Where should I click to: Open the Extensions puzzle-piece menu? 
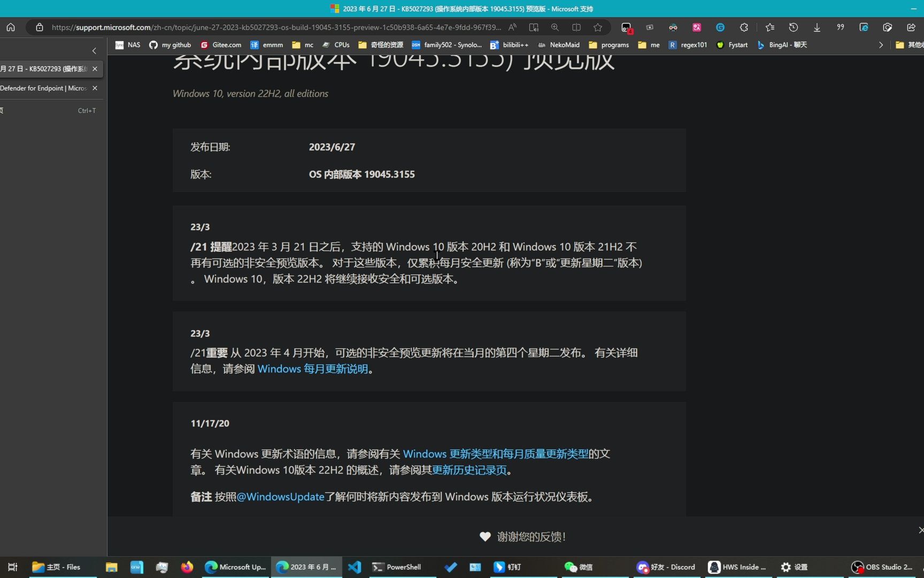tap(744, 27)
